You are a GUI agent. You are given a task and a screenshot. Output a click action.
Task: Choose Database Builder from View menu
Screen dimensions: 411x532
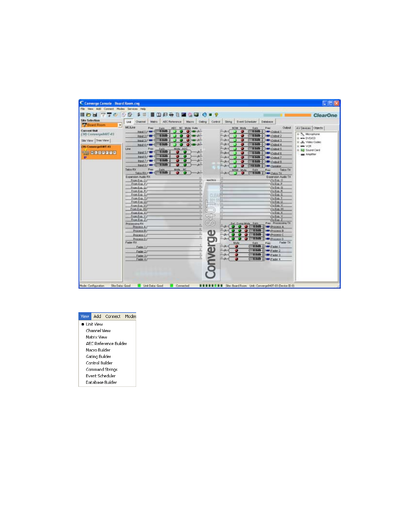tap(101, 382)
